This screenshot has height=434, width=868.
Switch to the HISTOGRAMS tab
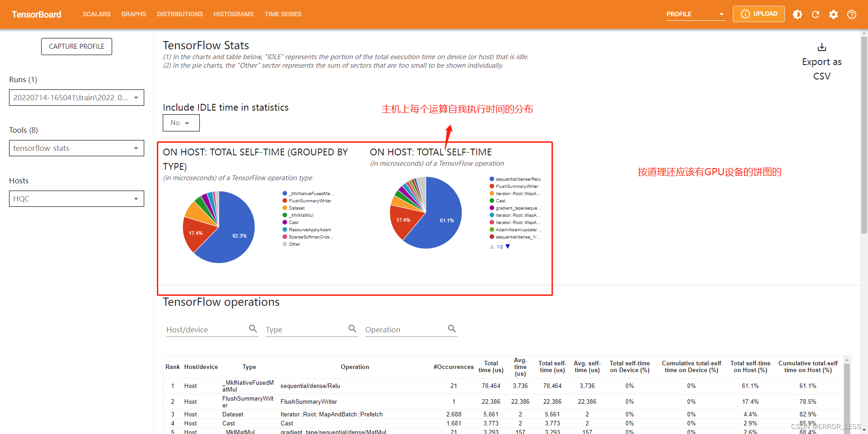(234, 14)
